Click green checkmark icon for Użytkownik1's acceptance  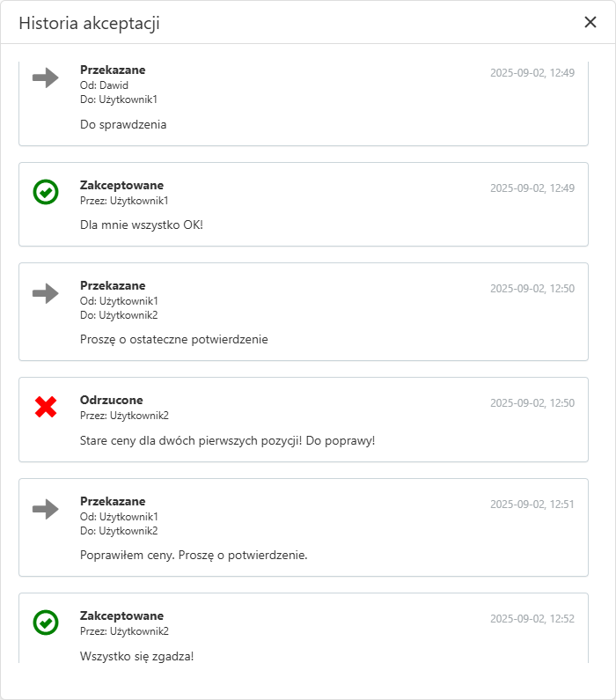(46, 192)
